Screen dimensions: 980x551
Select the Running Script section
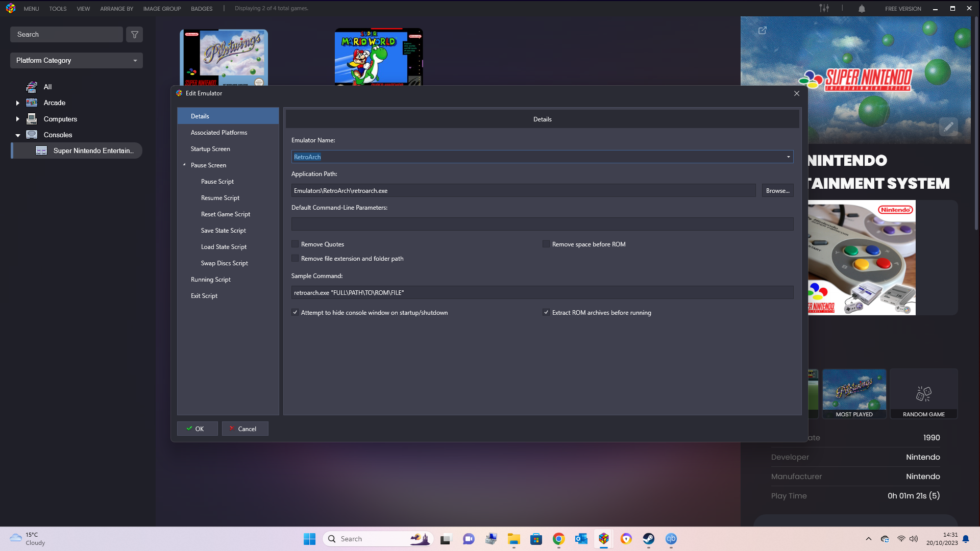click(x=228, y=280)
